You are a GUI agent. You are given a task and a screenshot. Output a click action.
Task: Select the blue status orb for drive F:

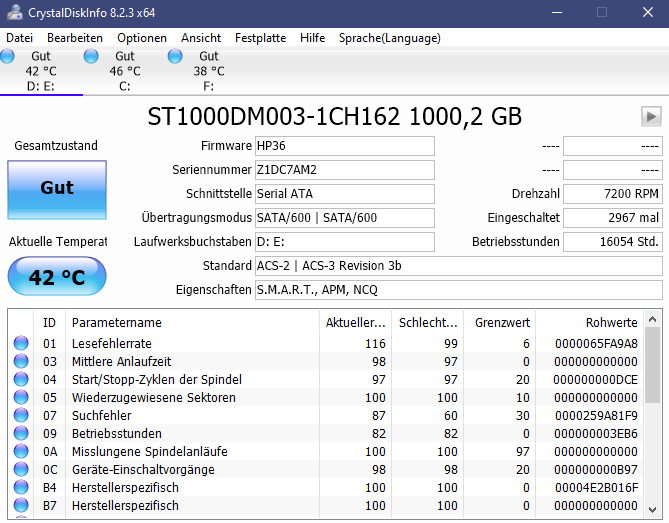tap(175, 56)
